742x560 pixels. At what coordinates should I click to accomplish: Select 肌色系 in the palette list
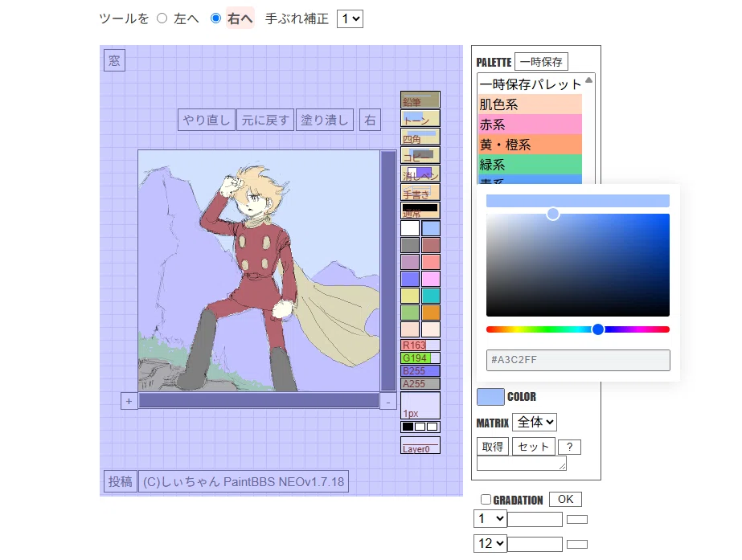[x=530, y=104]
